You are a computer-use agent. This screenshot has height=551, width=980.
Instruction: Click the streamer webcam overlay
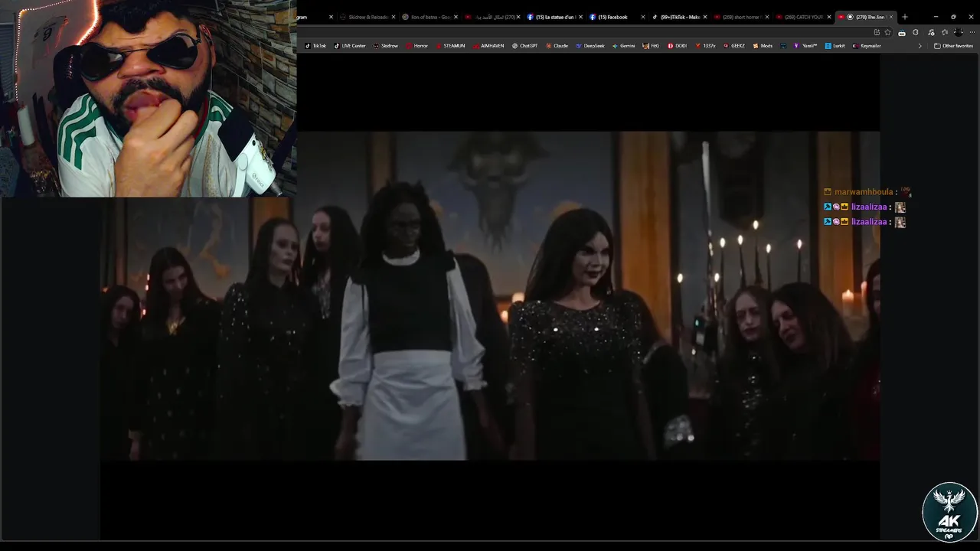point(149,98)
